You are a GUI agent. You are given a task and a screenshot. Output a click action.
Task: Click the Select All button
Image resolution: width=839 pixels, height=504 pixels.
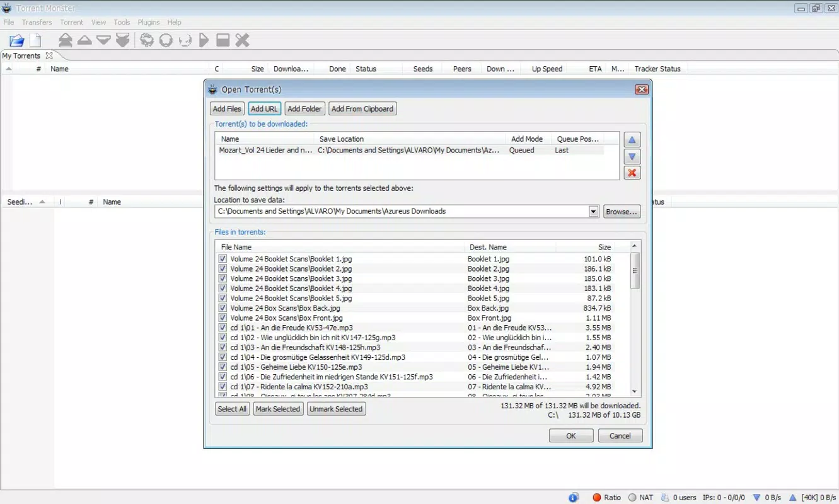[232, 409]
